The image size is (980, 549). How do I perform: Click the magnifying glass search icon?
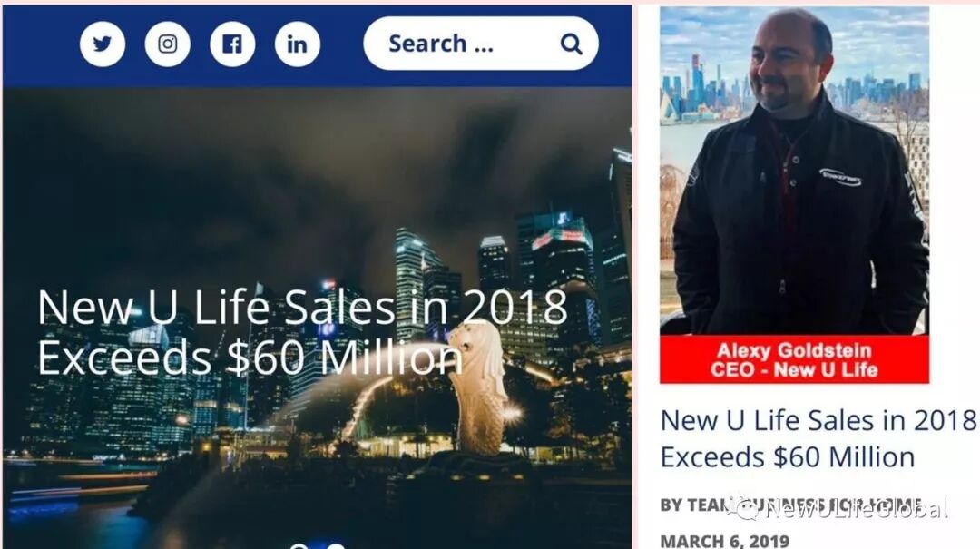point(572,44)
